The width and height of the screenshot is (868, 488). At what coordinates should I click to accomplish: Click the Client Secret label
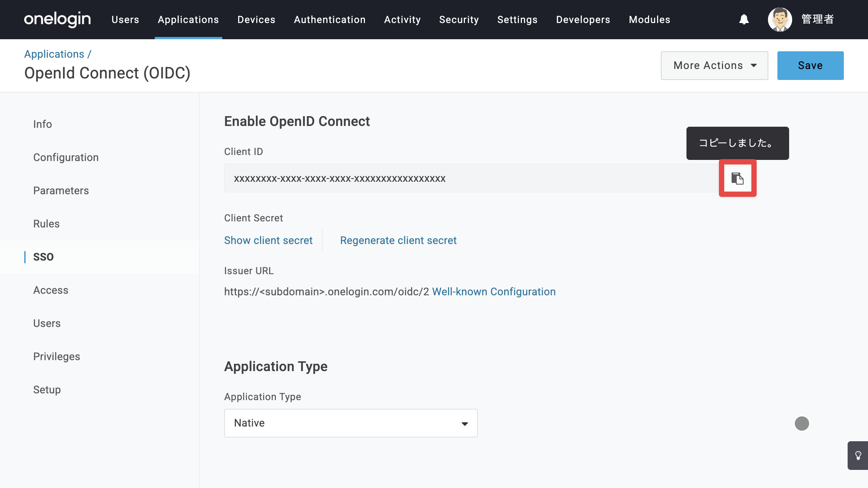pyautogui.click(x=254, y=218)
